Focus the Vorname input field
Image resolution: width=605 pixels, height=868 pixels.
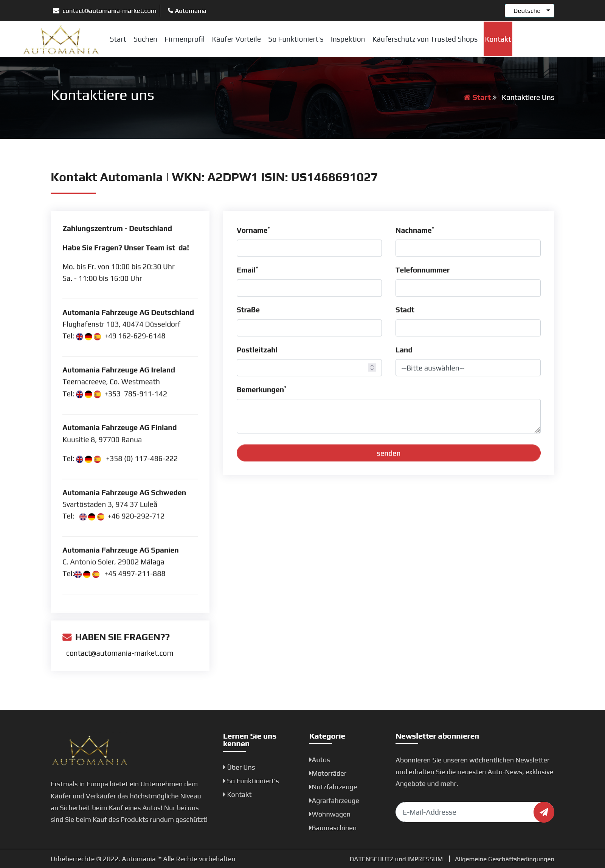tap(309, 248)
